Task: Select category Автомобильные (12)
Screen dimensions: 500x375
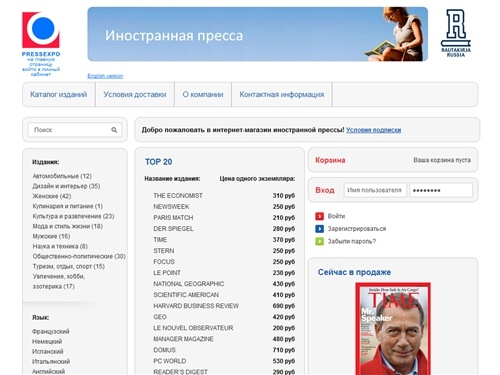Action: pos(62,176)
